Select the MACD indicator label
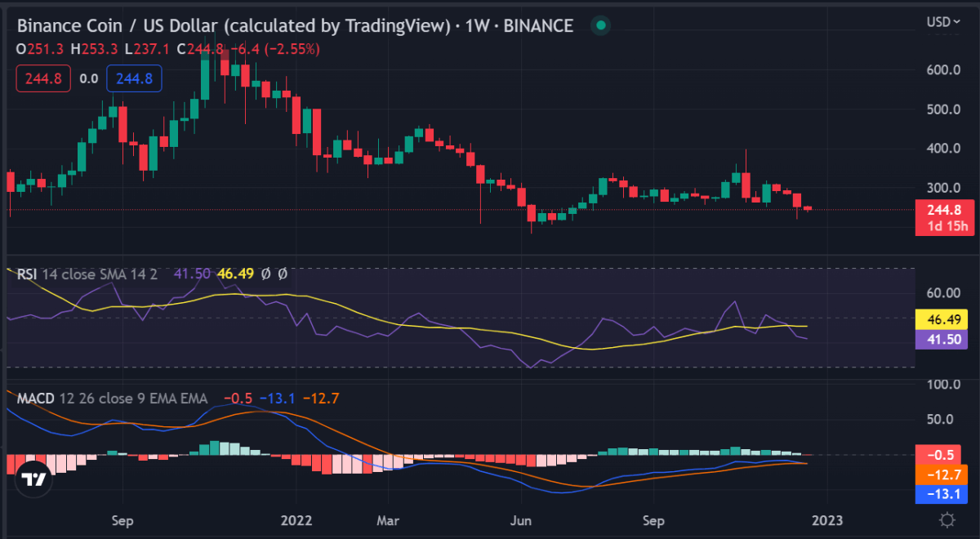 pos(36,399)
